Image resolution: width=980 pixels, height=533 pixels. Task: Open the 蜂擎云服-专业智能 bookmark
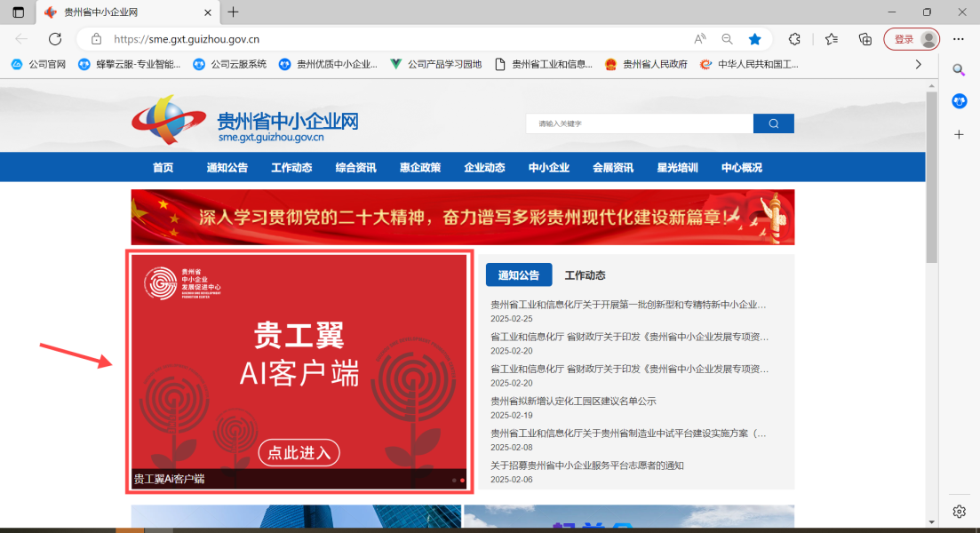130,64
